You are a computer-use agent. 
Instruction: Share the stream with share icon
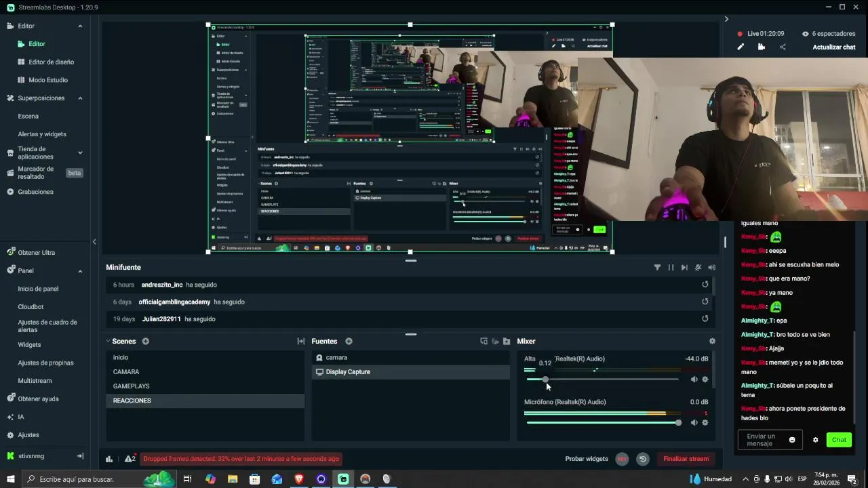[x=783, y=47]
